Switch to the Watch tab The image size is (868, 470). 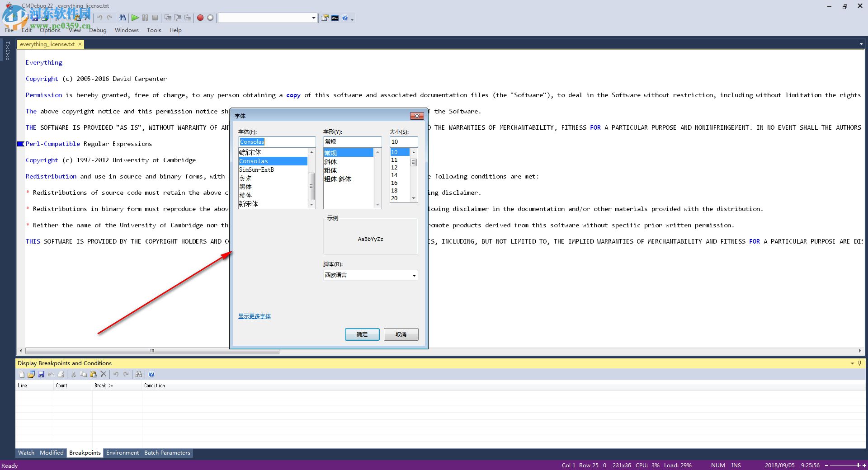26,453
